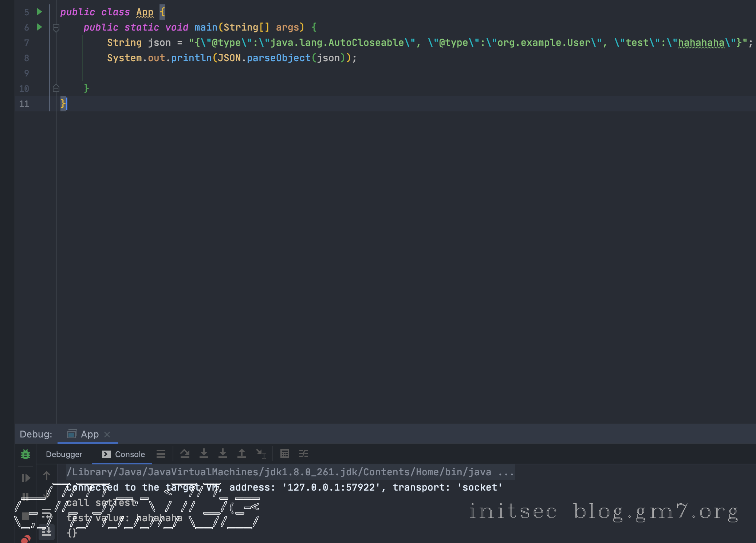Click the threads layout hamburger icon
This screenshot has height=543, width=756.
point(161,453)
